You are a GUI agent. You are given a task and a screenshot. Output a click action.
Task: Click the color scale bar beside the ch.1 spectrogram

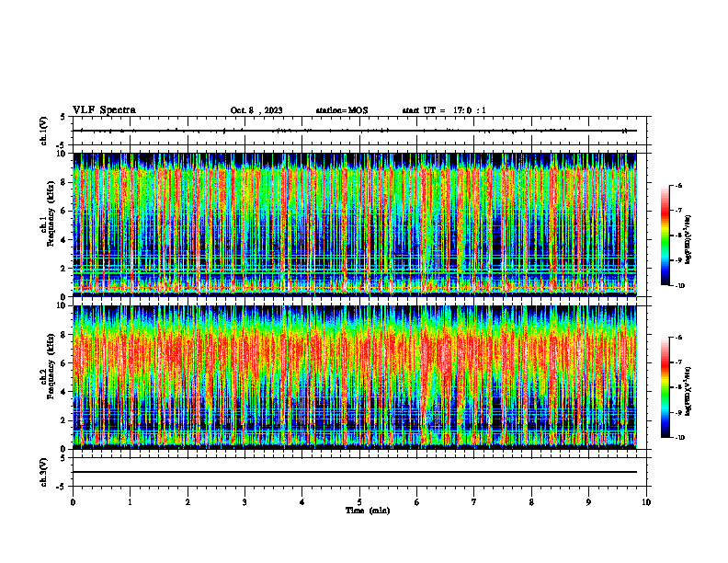coord(665,236)
